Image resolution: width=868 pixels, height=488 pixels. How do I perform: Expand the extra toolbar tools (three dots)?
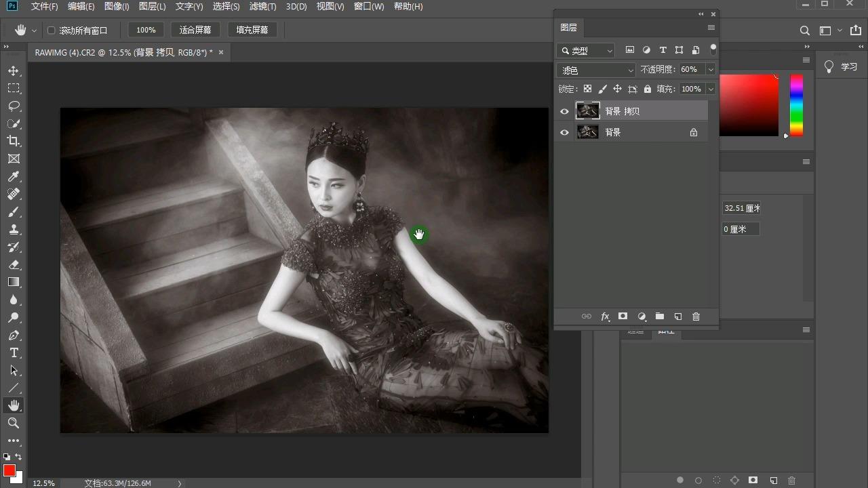pos(14,441)
